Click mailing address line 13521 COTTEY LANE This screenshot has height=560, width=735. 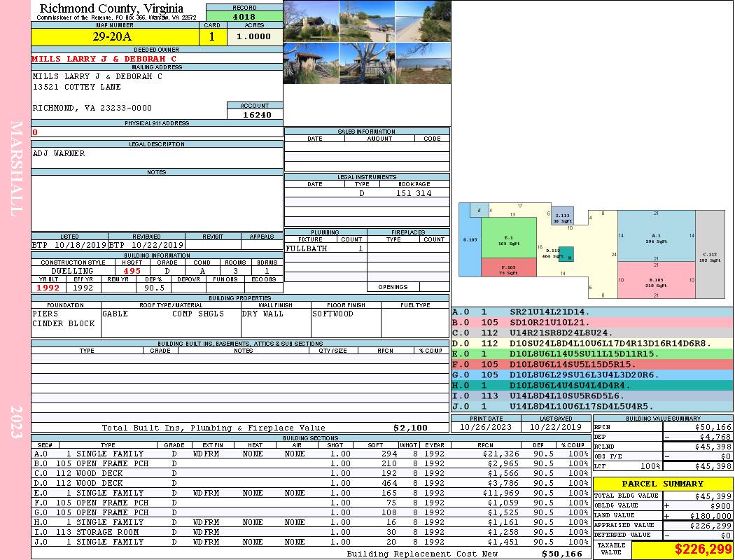(77, 87)
